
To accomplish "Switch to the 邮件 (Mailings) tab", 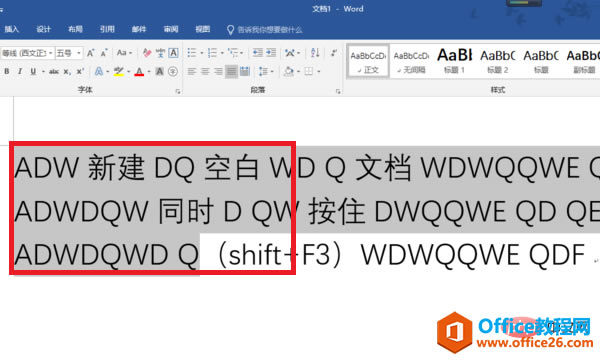I will click(x=139, y=29).
